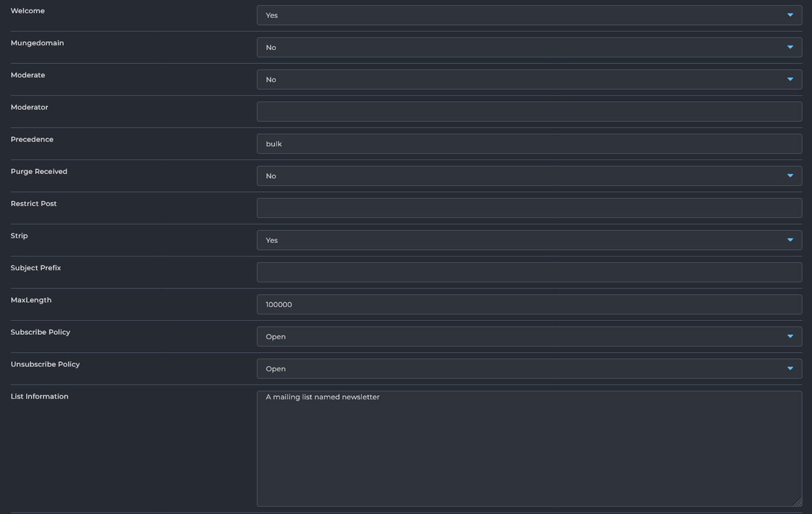The height and width of the screenshot is (514, 812).
Task: Open the Subscribe Policy dropdown
Action: 528,336
